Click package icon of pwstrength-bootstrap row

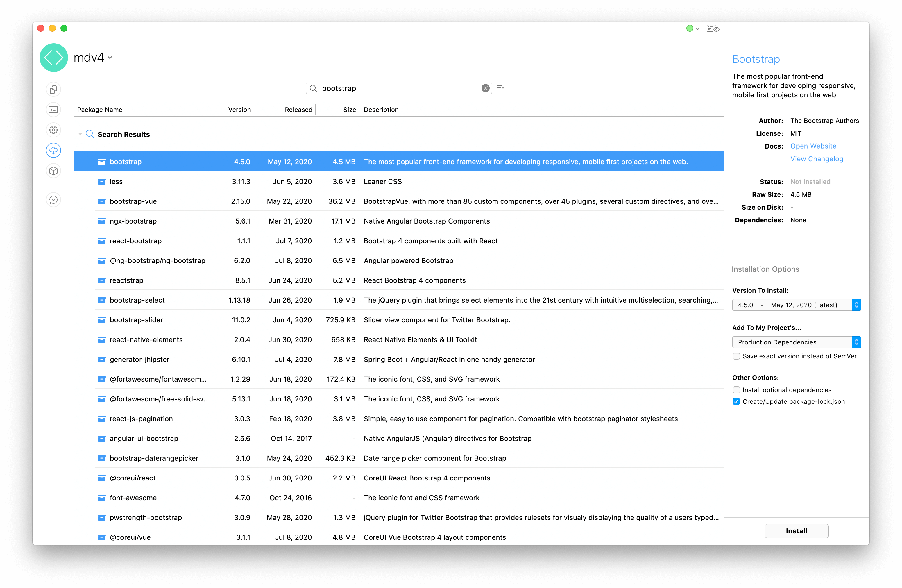click(x=102, y=517)
